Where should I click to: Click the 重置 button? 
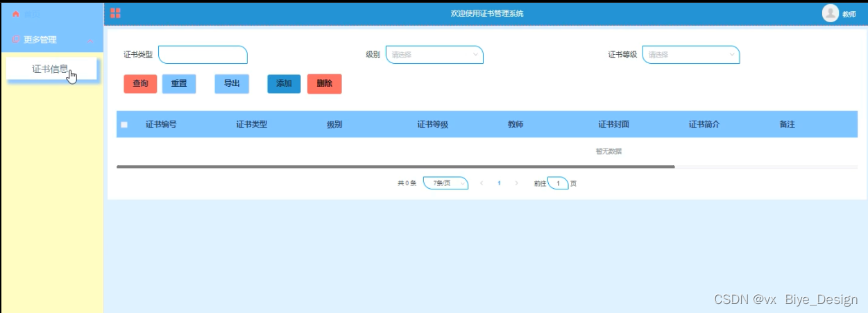(x=179, y=84)
